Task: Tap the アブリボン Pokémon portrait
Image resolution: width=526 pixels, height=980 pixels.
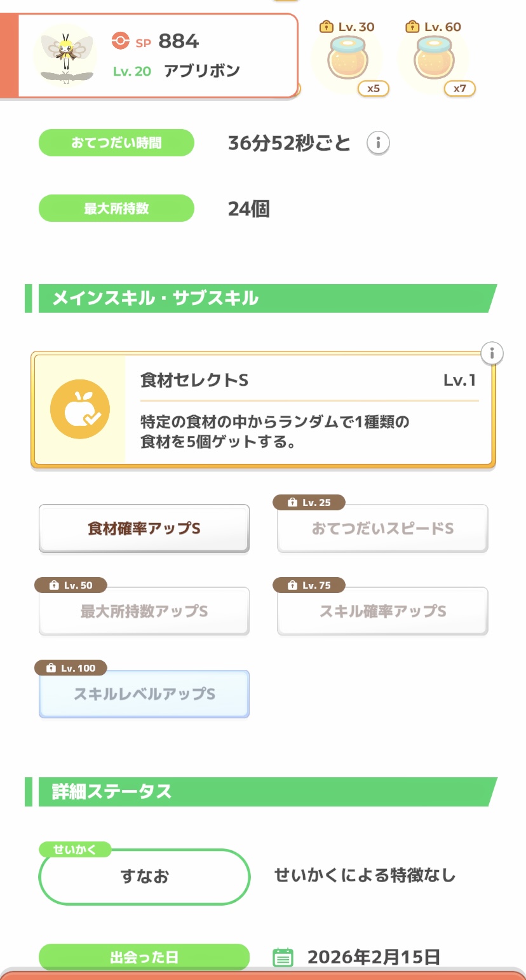Action: (67, 55)
